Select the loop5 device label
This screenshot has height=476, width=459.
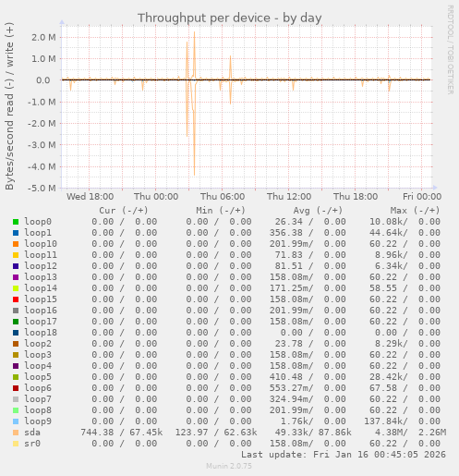coord(38,377)
